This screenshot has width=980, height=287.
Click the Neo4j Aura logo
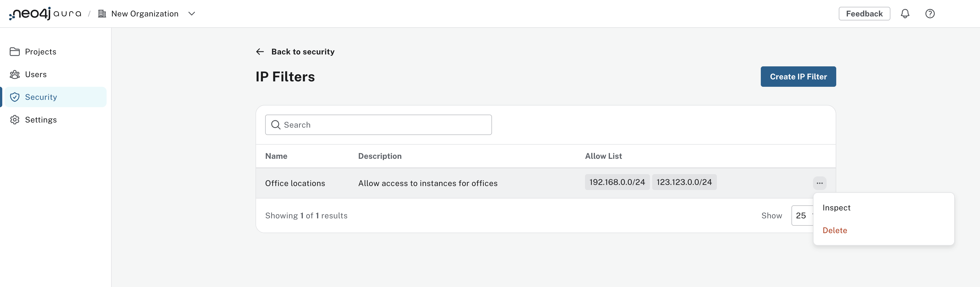[x=45, y=14]
